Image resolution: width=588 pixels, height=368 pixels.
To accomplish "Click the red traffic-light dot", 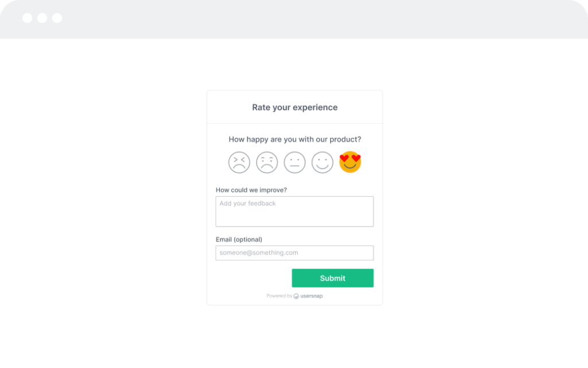I will 26,18.
